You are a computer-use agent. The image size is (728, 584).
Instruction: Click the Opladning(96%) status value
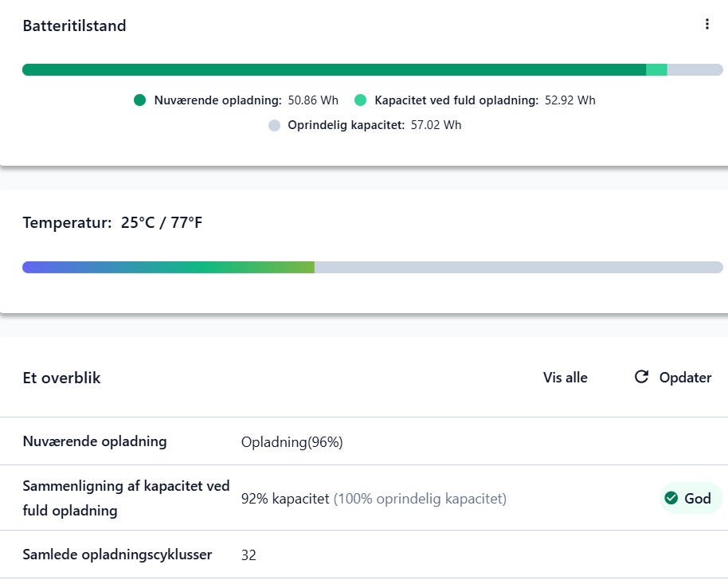click(x=292, y=442)
